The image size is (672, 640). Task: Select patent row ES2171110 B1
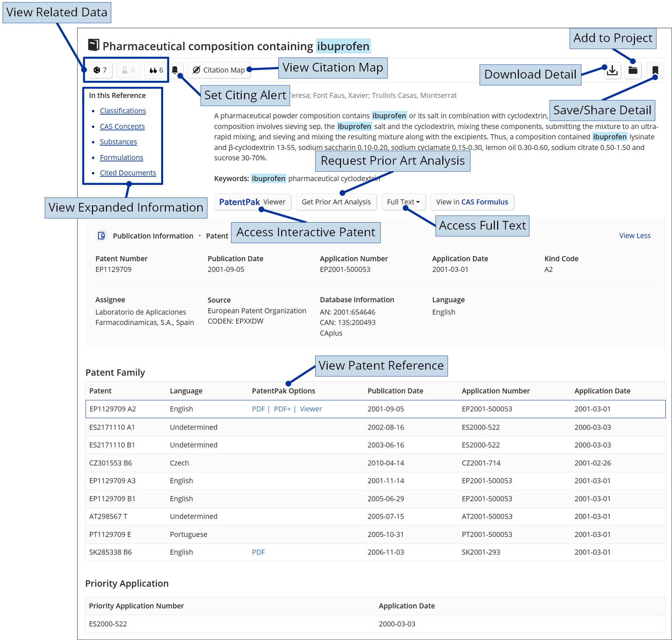(x=376, y=445)
